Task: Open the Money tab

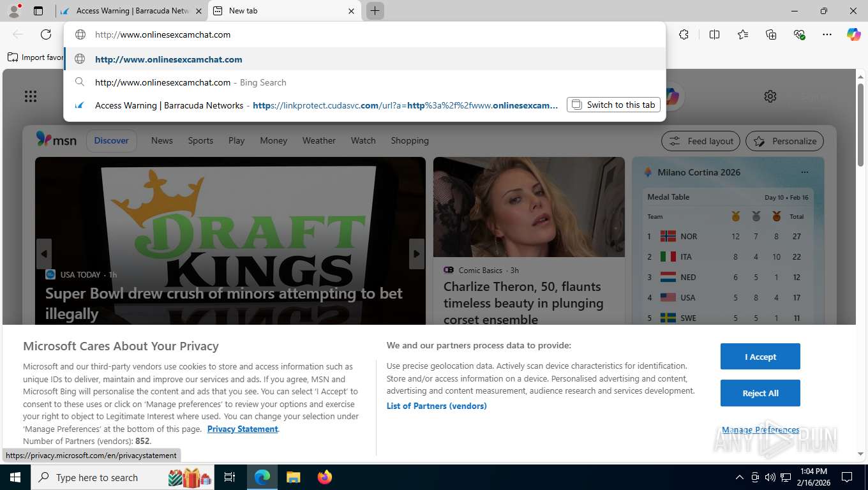Action: 274,140
